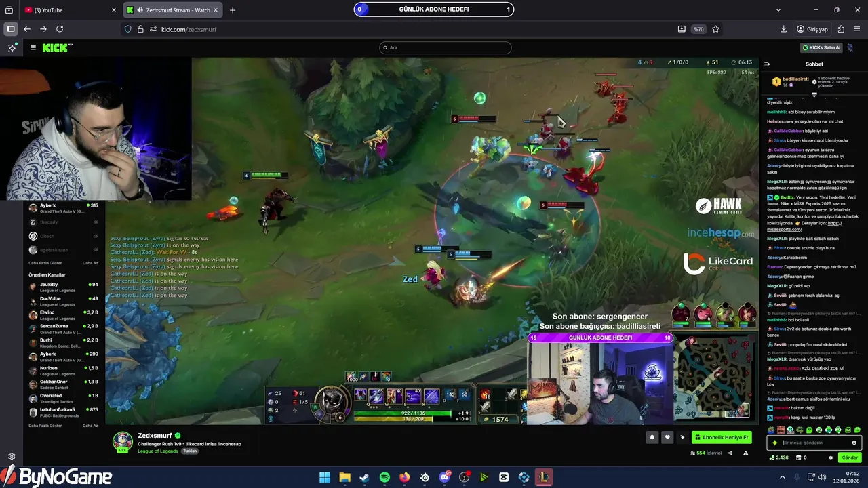This screenshot has height=488, width=868.
Task: Click the KICK logo
Action: pos(56,47)
